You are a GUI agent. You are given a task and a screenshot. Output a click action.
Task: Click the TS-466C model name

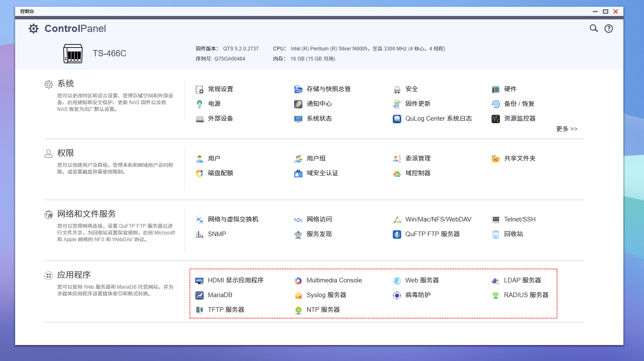(110, 53)
